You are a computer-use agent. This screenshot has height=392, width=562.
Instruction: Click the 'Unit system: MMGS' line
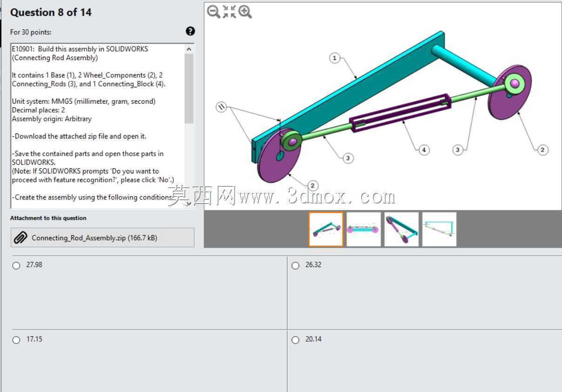click(84, 101)
